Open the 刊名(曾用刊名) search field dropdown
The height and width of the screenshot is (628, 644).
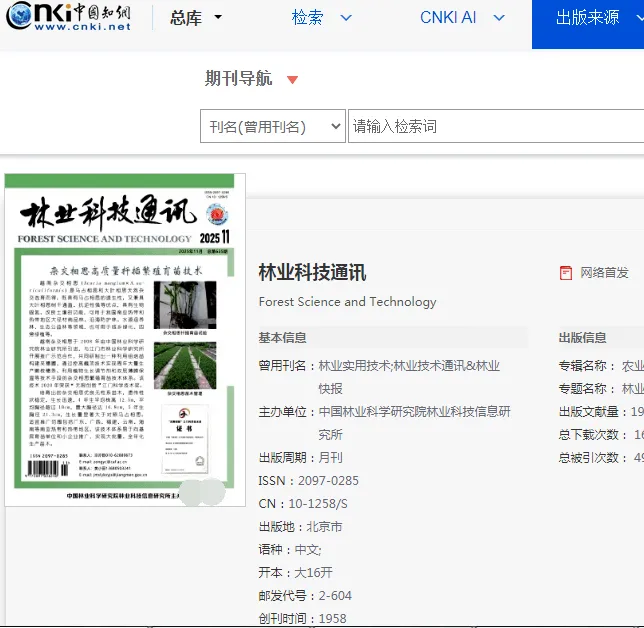(x=273, y=126)
